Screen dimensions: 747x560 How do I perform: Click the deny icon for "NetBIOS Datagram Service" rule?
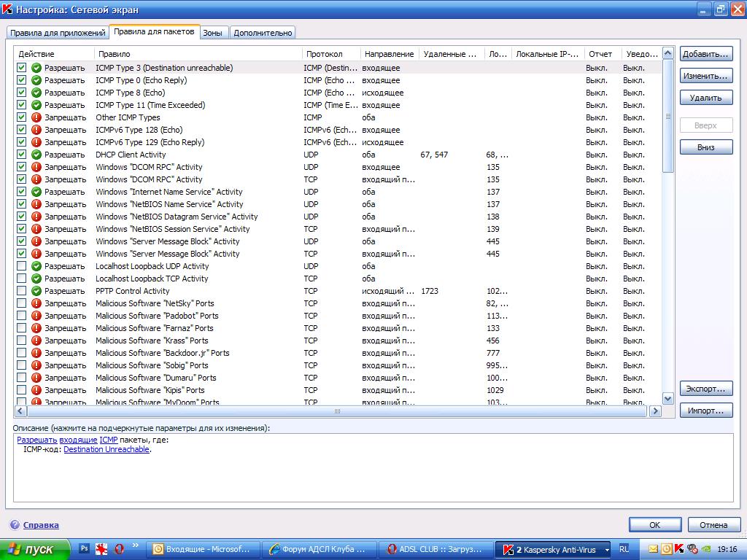[x=36, y=217]
